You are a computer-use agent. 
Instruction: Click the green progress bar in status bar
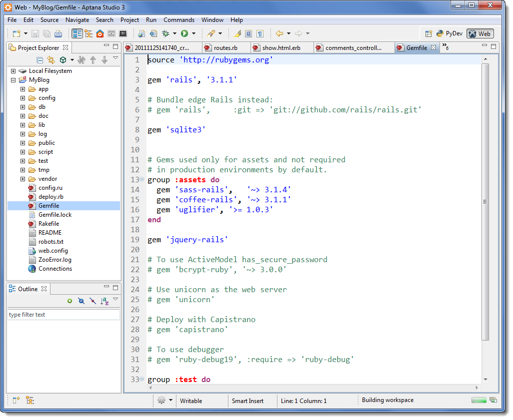478,401
